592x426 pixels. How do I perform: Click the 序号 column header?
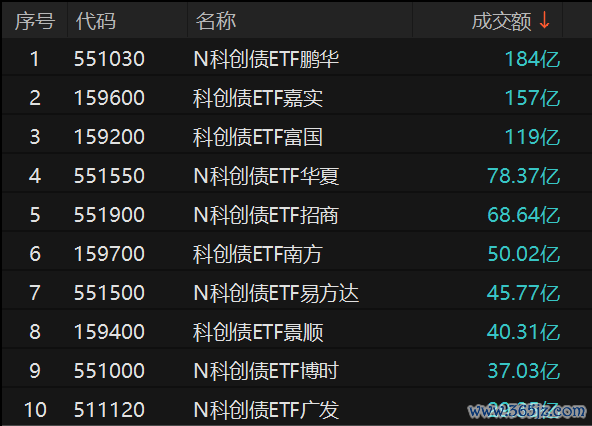(x=35, y=21)
